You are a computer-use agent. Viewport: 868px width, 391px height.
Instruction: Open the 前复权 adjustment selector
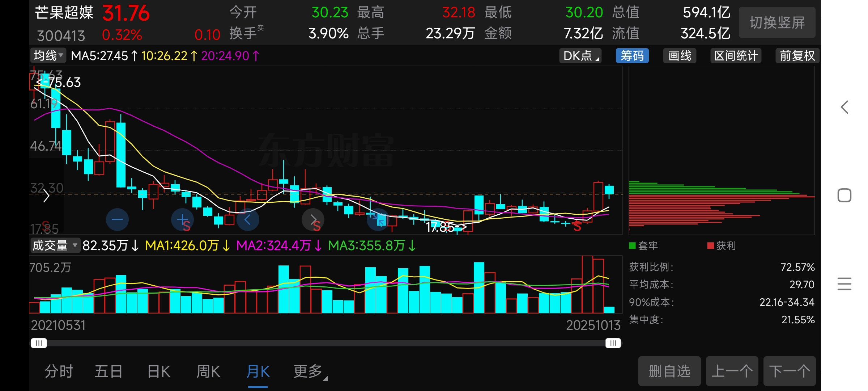(x=797, y=56)
